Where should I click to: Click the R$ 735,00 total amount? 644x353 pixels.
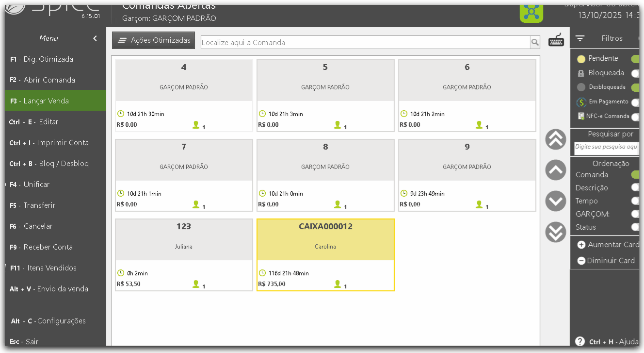pyautogui.click(x=272, y=284)
